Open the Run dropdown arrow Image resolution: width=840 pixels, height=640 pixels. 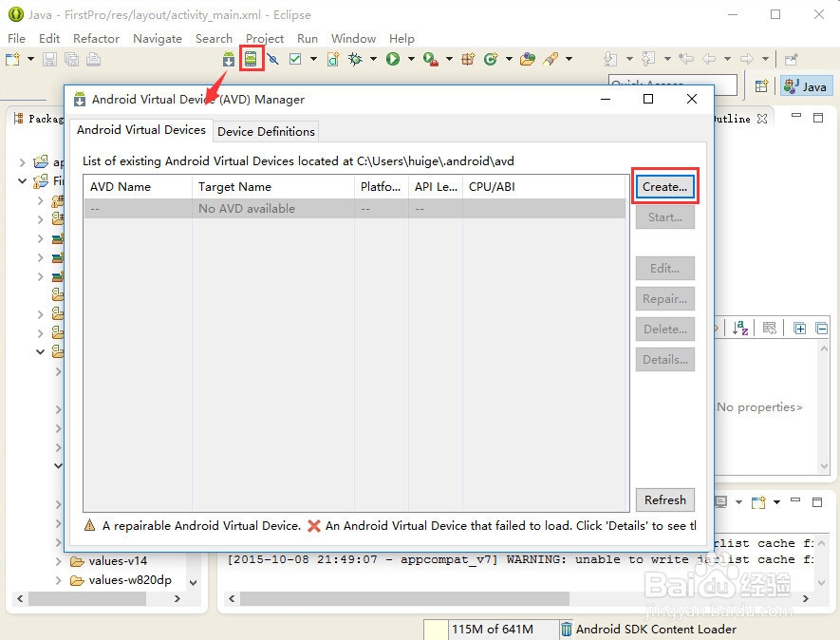pyautogui.click(x=411, y=59)
